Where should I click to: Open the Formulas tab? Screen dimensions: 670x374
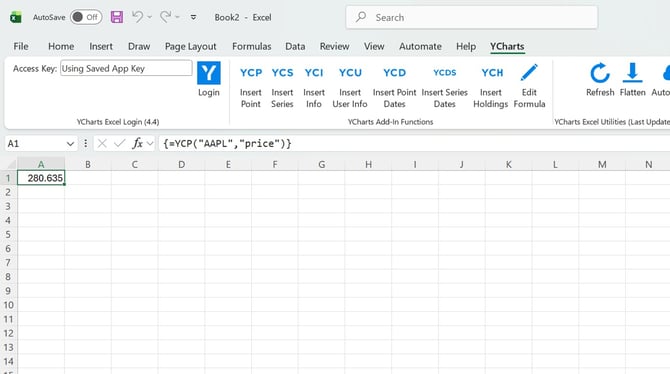pos(252,46)
